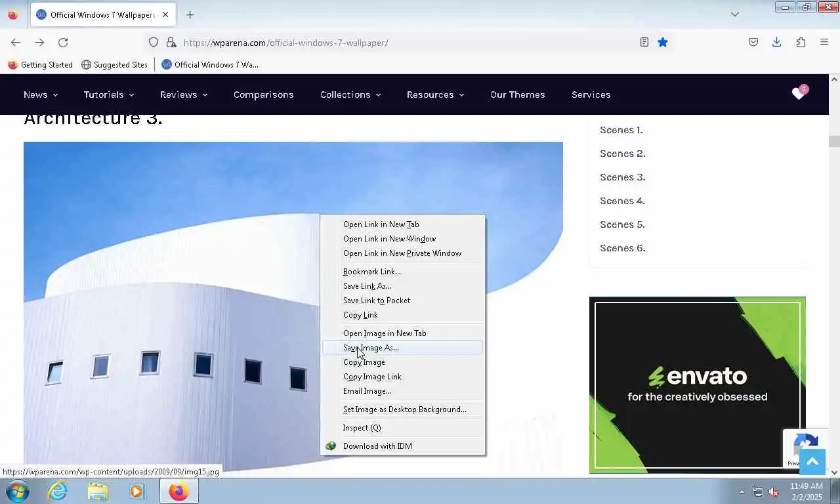The height and width of the screenshot is (504, 840).
Task: Expand the Resources dropdown
Action: [x=435, y=94]
